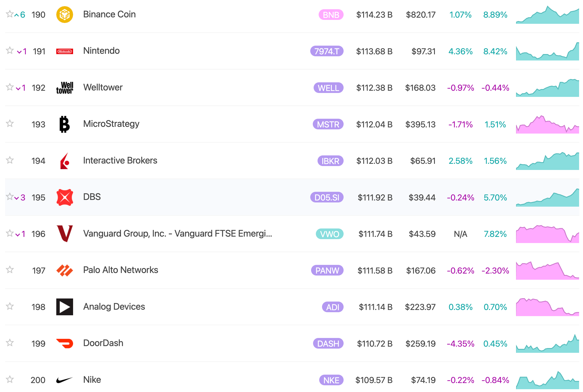583x392 pixels.
Task: Go to MicroStrategy details
Action: click(x=111, y=124)
